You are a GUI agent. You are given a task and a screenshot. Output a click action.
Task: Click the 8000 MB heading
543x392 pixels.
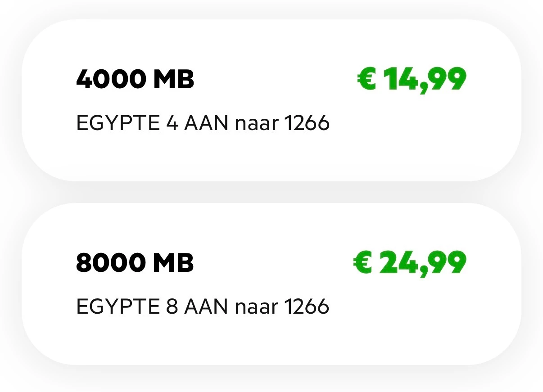(x=135, y=262)
